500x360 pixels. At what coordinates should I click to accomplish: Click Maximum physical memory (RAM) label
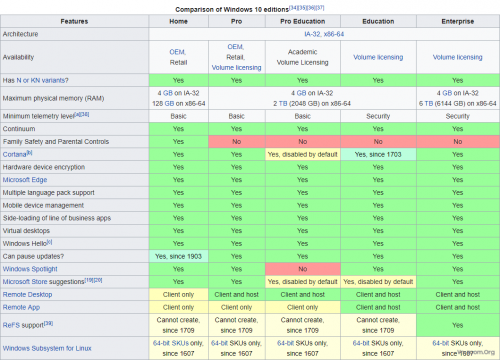click(53, 98)
